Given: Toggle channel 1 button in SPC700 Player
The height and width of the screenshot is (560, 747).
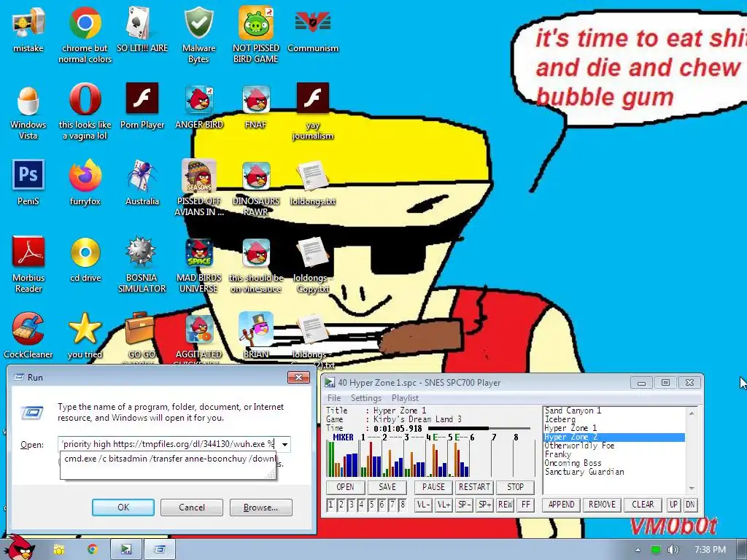Looking at the screenshot, I should (x=330, y=505).
